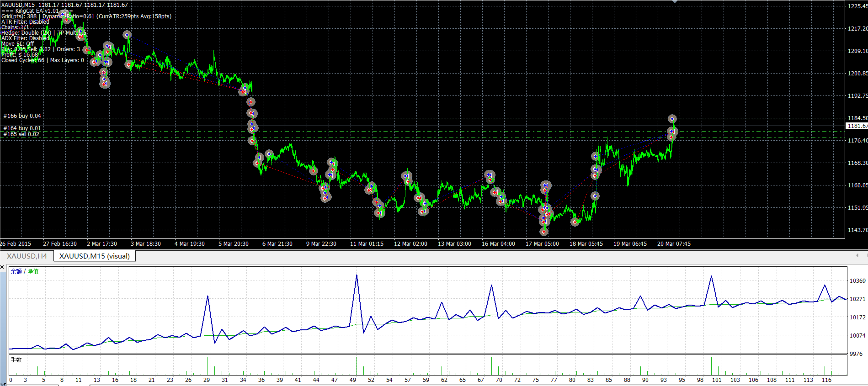
Task: Click the 10369 value on balance axis
Action: click(x=857, y=281)
